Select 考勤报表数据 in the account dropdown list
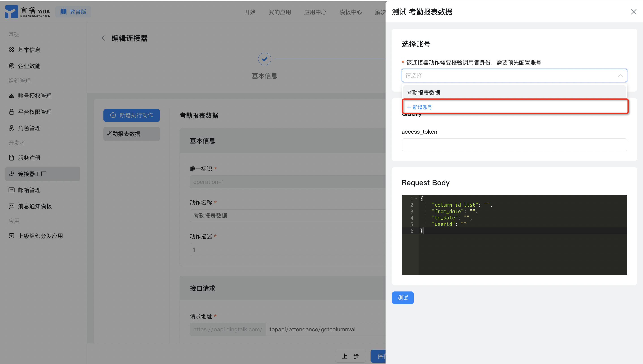The width and height of the screenshot is (643, 364). coord(514,92)
